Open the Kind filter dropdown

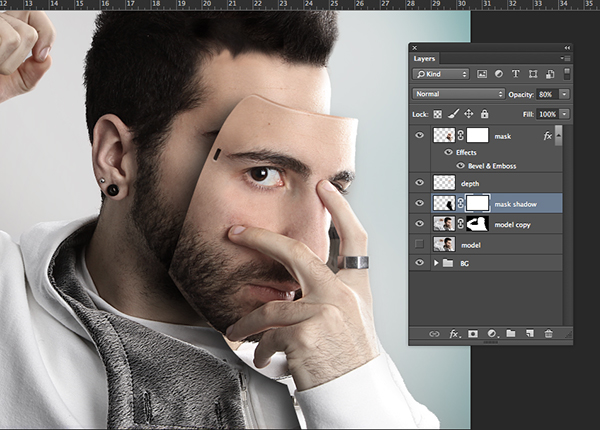(441, 74)
